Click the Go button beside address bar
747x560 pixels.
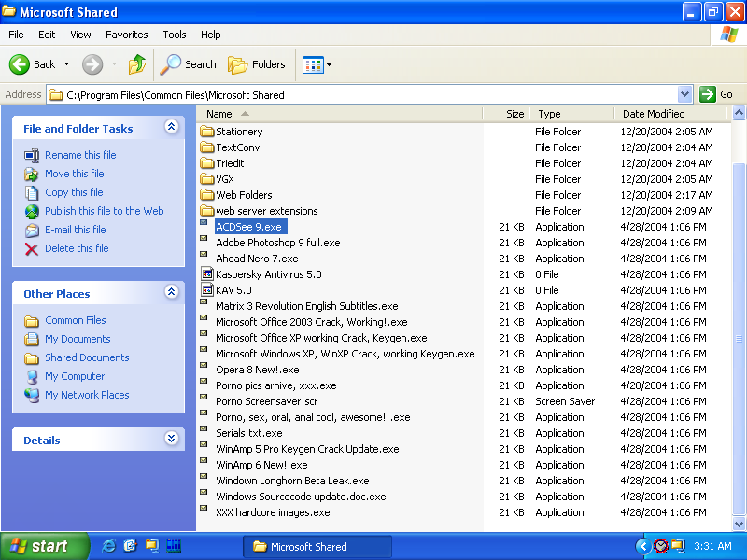point(716,94)
